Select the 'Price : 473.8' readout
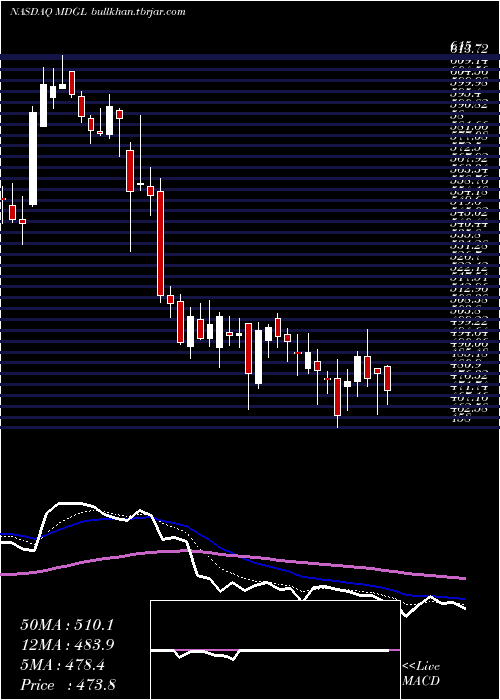The width and height of the screenshot is (500, 700). click(x=68, y=685)
